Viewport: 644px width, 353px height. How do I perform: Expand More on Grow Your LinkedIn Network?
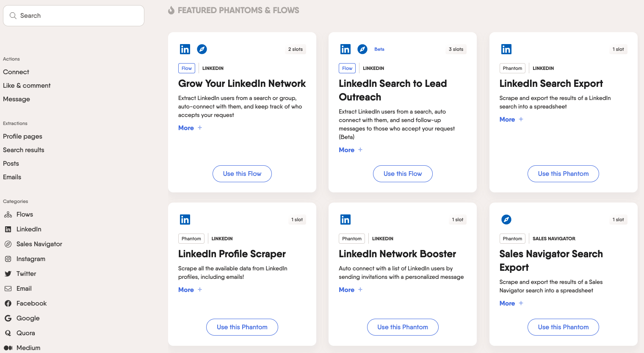190,128
